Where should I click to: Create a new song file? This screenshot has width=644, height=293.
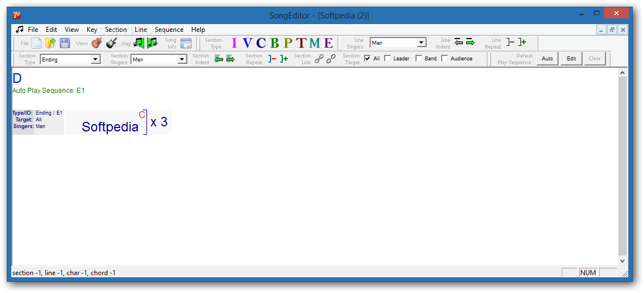pyautogui.click(x=36, y=43)
